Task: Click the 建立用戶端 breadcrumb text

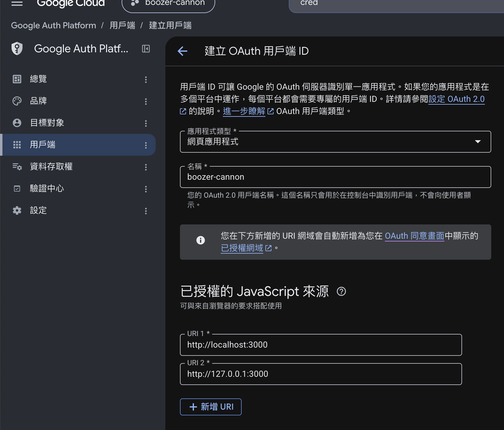Action: click(x=170, y=25)
